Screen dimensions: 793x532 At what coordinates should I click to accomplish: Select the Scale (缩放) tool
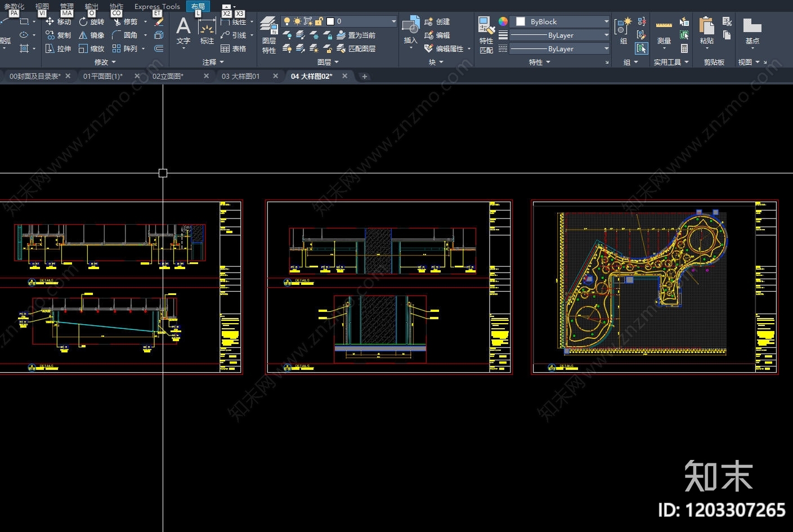91,48
